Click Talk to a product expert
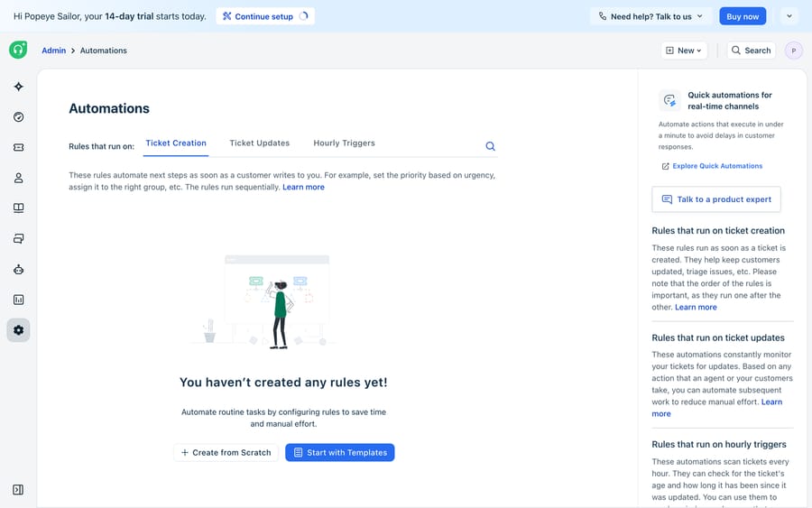812x508 pixels. [716, 199]
